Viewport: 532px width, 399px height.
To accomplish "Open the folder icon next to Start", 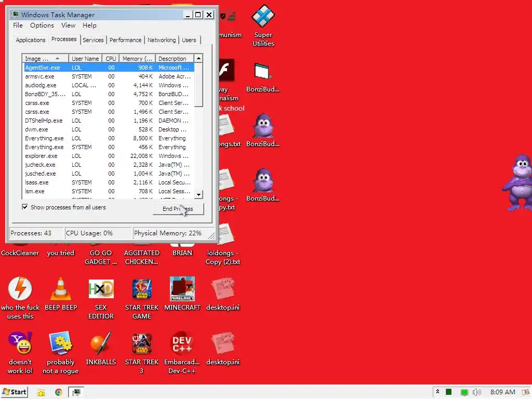I will [x=41, y=392].
